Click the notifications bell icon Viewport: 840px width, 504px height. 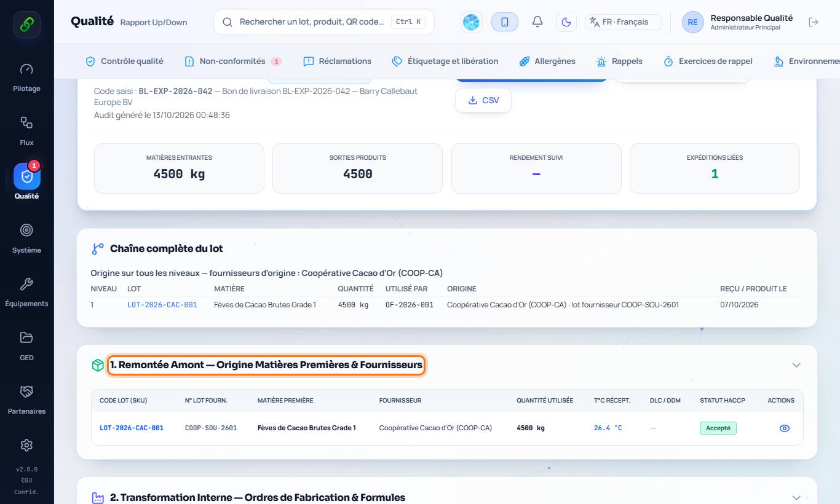(x=537, y=22)
